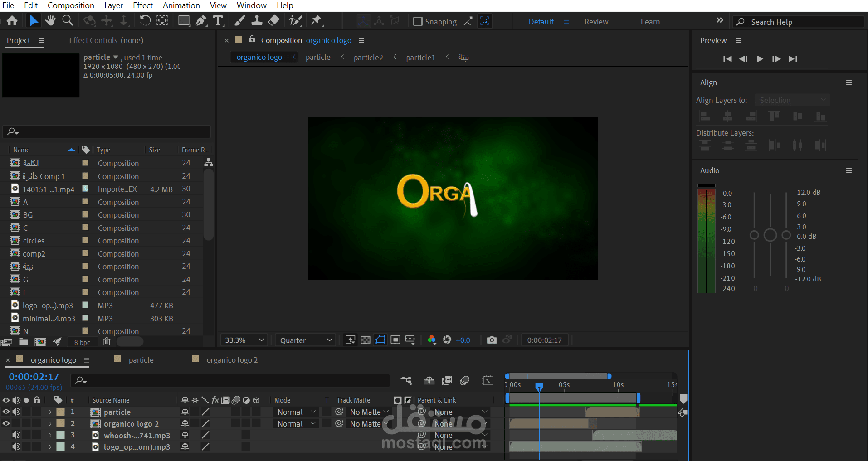
Task: Open the Fast Previews icon
Action: pos(351,340)
